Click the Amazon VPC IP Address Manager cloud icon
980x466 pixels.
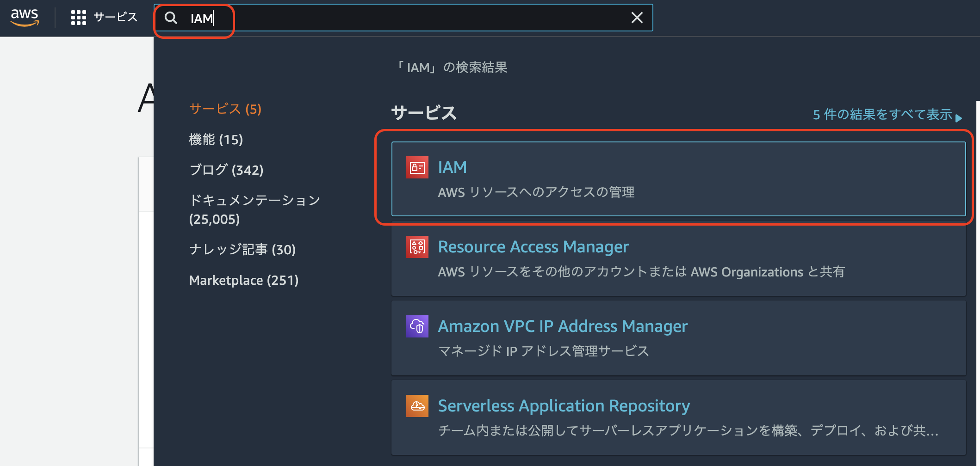(417, 326)
